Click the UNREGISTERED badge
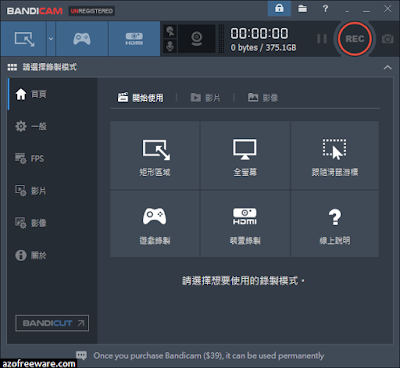The height and width of the screenshot is (368, 400). coord(92,11)
